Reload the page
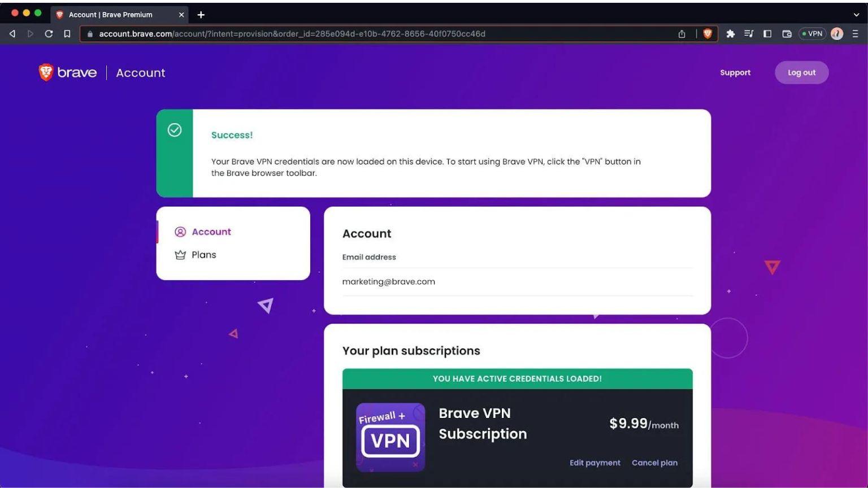Screen dimensions: 868x488 coord(49,34)
